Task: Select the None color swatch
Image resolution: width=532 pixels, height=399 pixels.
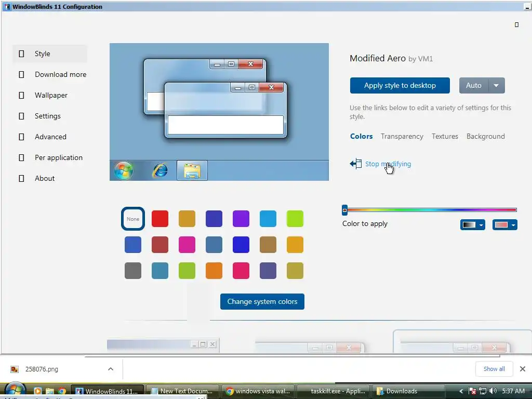Action: point(133,219)
